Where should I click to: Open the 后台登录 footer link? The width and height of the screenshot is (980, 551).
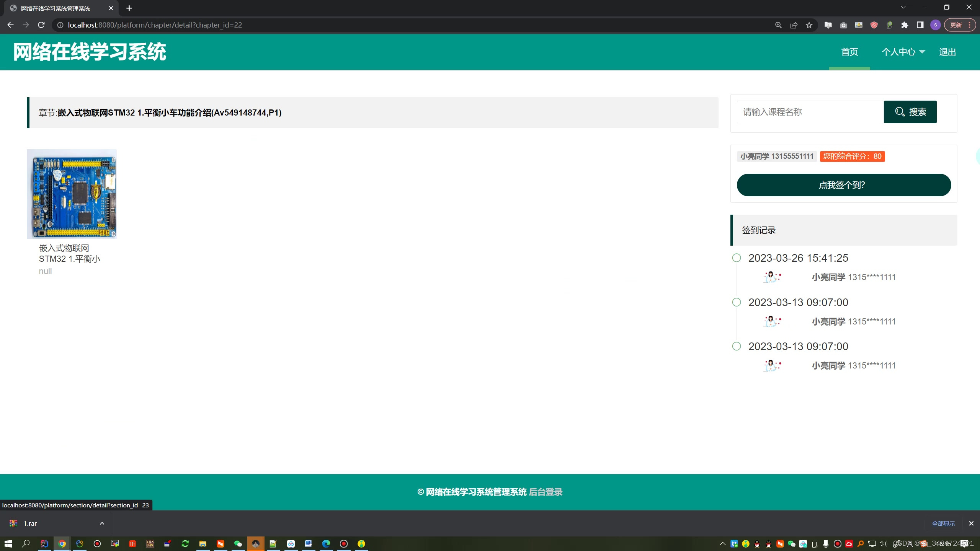[546, 492]
